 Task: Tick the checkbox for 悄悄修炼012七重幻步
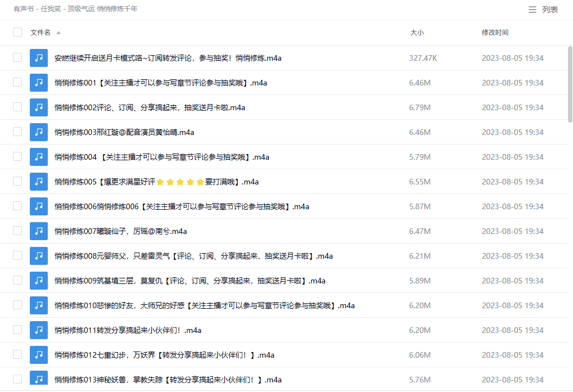[x=17, y=354]
